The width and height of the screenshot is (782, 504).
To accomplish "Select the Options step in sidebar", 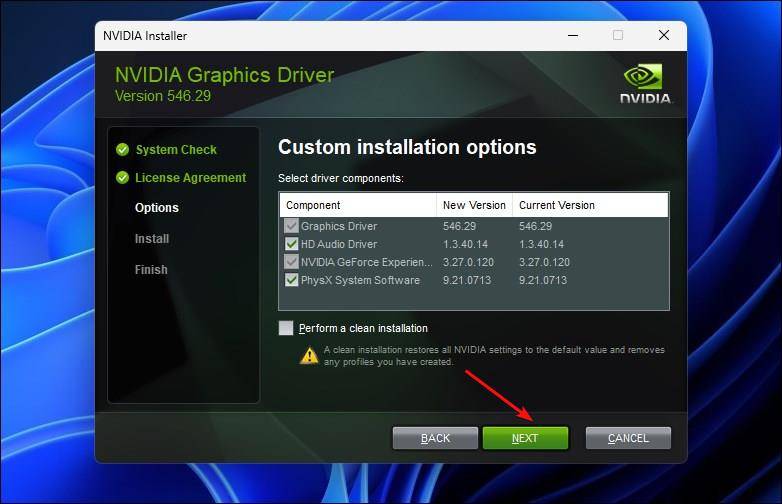I will pos(157,208).
